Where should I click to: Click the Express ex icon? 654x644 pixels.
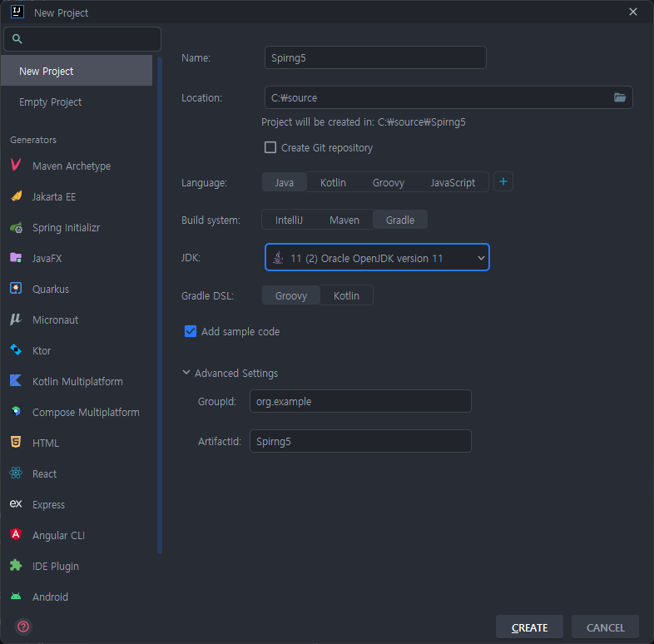tap(16, 504)
